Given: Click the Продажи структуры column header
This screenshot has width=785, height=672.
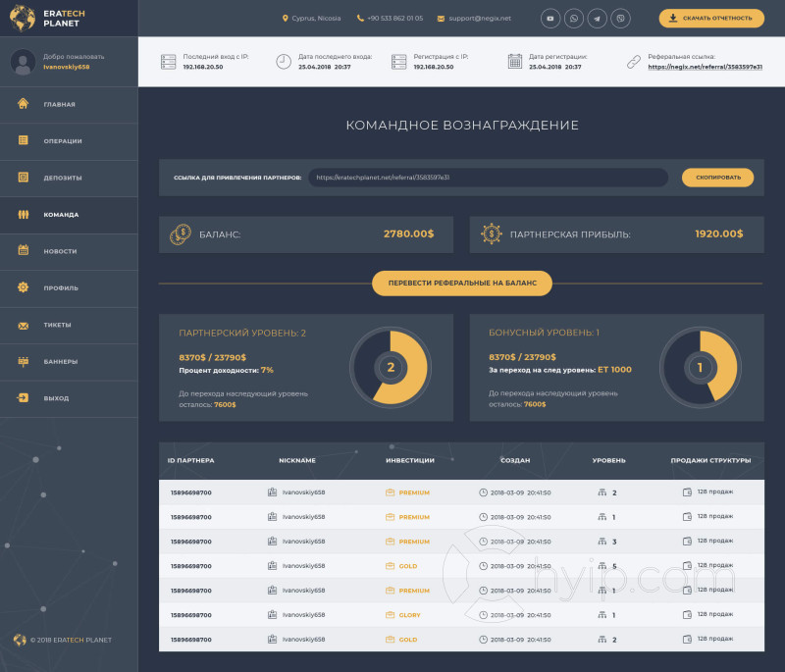Looking at the screenshot, I should [710, 460].
